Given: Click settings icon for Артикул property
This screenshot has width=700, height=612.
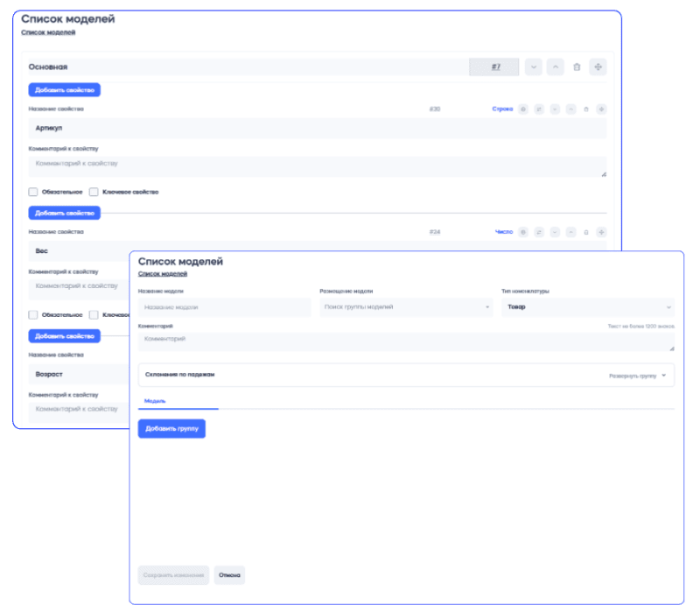Looking at the screenshot, I should (x=523, y=109).
